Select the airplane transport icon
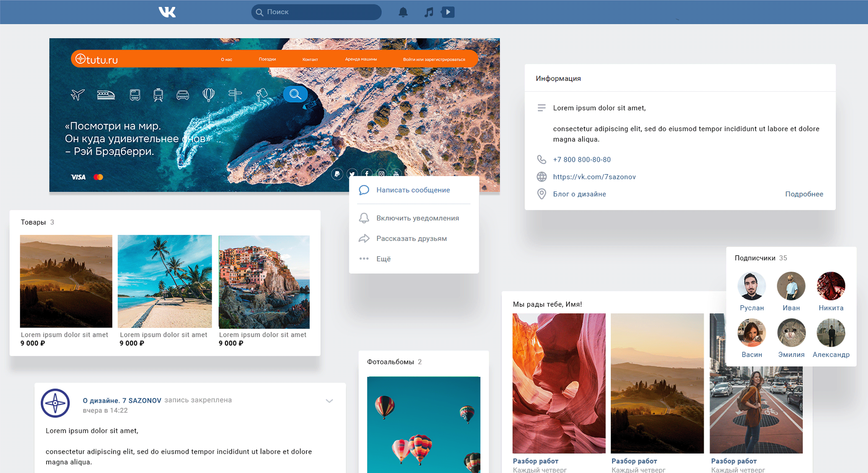868x473 pixels. click(x=77, y=95)
